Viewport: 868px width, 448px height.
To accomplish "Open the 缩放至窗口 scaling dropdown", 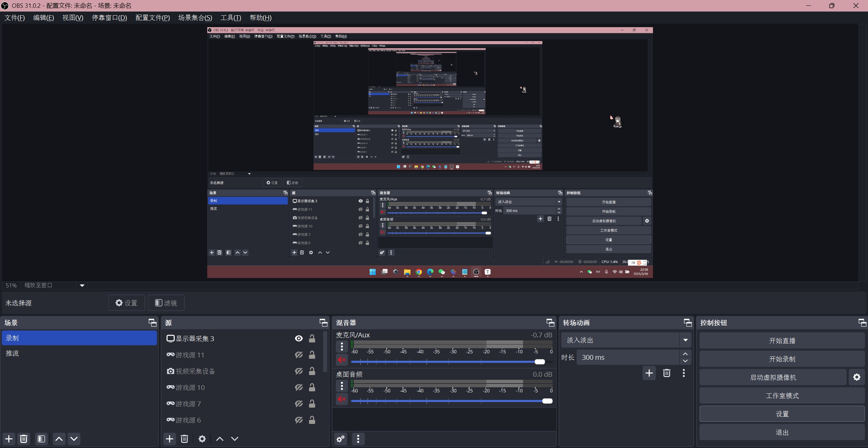I will pyautogui.click(x=82, y=285).
